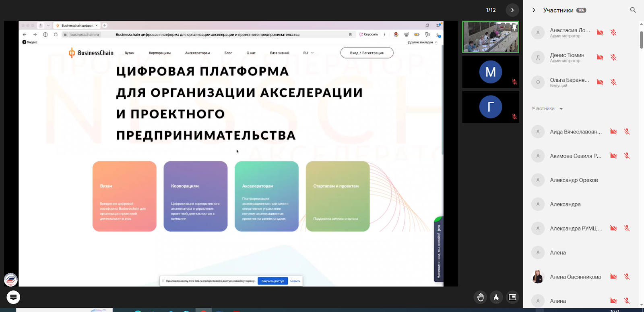This screenshot has height=312, width=644.
Task: Click the Вход / Регистрация button
Action: [367, 53]
